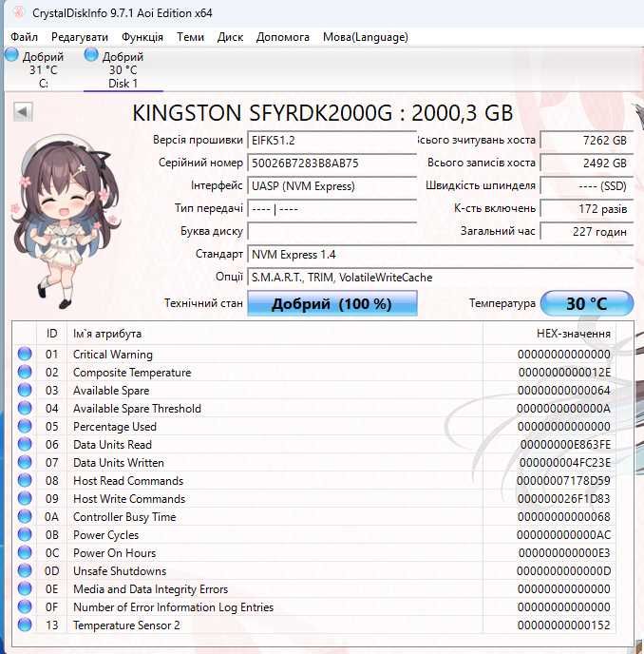Click the HEX-значення column header
The height and width of the screenshot is (654, 644).
pyautogui.click(x=549, y=334)
